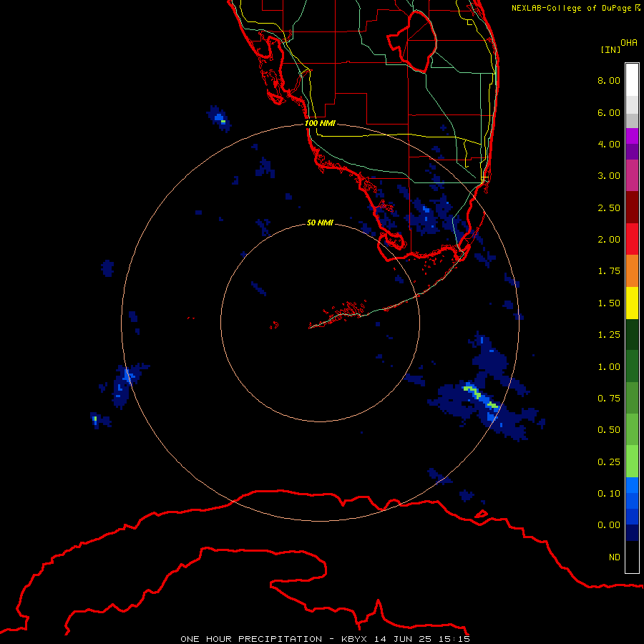Click the 100 NMI range ring label
The height and width of the screenshot is (644, 644).
[320, 123]
